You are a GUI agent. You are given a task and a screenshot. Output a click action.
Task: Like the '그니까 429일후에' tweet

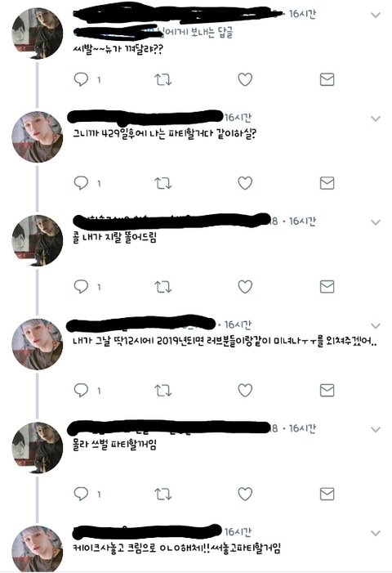pos(245,183)
